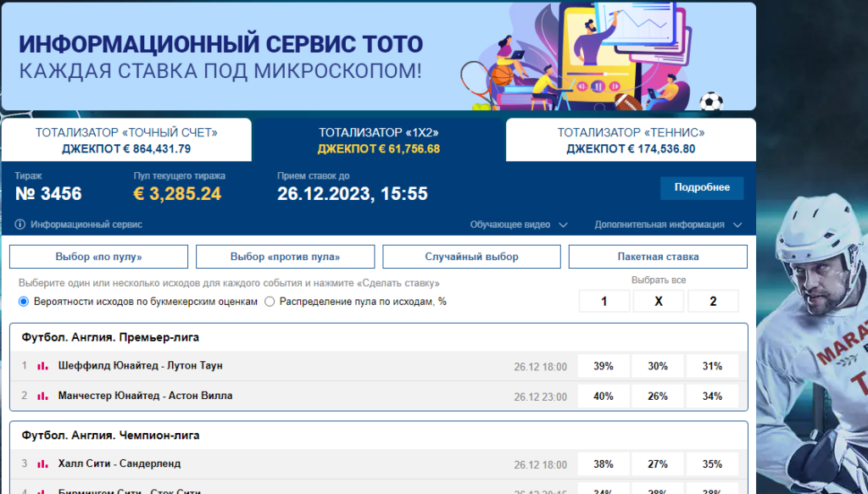Switch to Тотализатор «Точный счет» tab
Screen dimensions: 868x494
(126, 140)
